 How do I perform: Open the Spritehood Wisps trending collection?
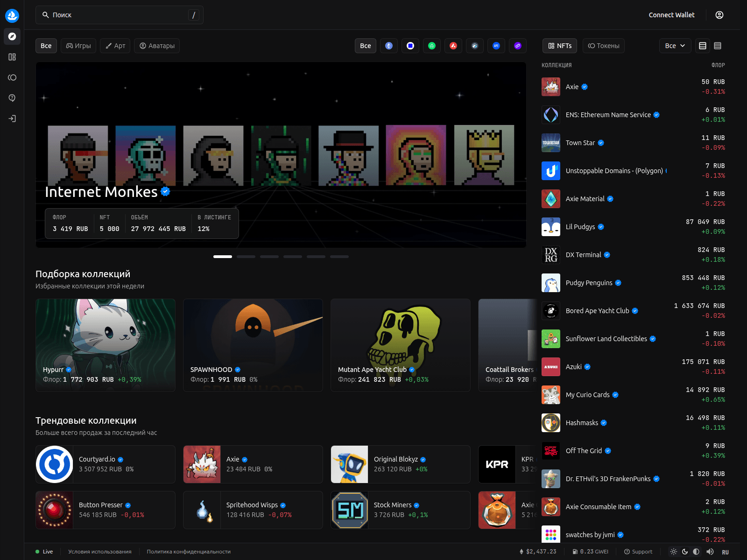pos(253,510)
